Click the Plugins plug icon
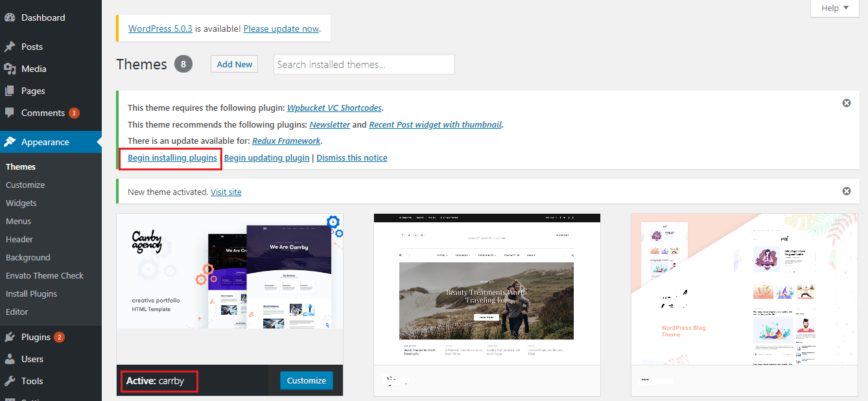868x401 pixels. [10, 337]
